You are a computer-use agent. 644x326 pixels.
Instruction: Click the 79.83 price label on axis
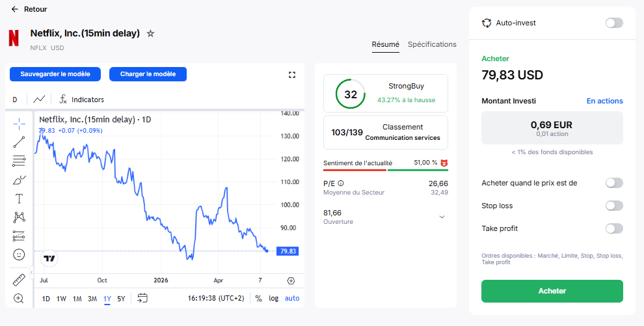[x=288, y=251]
